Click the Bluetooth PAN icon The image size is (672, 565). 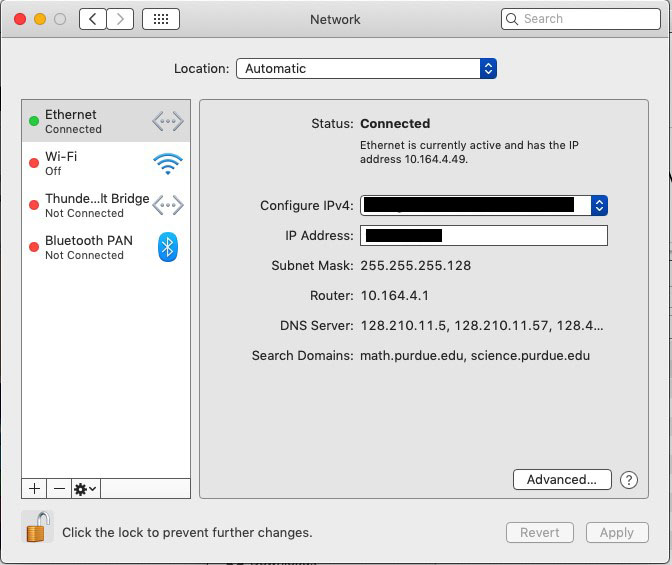pyautogui.click(x=167, y=247)
